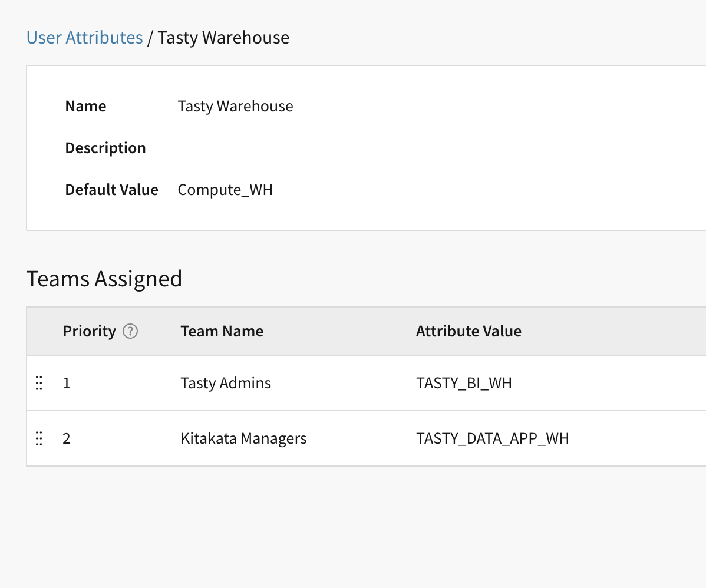Click the Name field label
This screenshot has height=588, width=706.
point(85,107)
